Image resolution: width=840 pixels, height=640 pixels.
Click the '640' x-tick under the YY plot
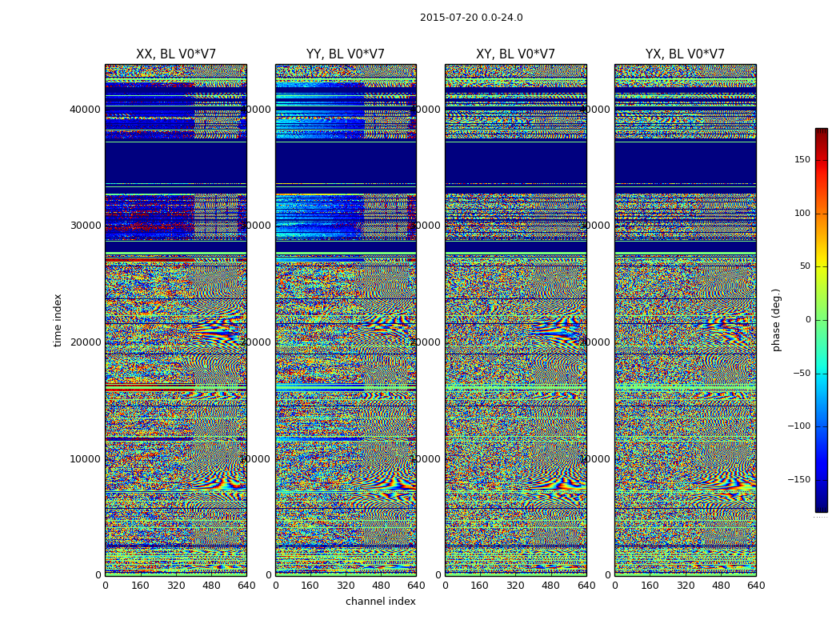pos(416,586)
